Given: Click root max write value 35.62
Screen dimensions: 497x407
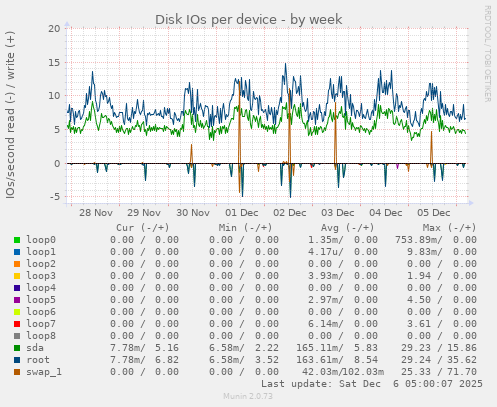Looking at the screenshot, I should pos(462,360).
